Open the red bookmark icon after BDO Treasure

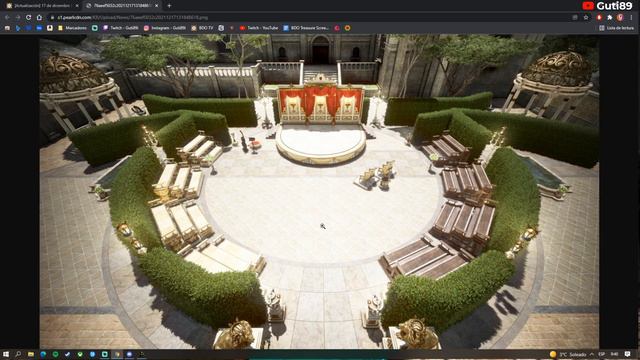point(337,28)
